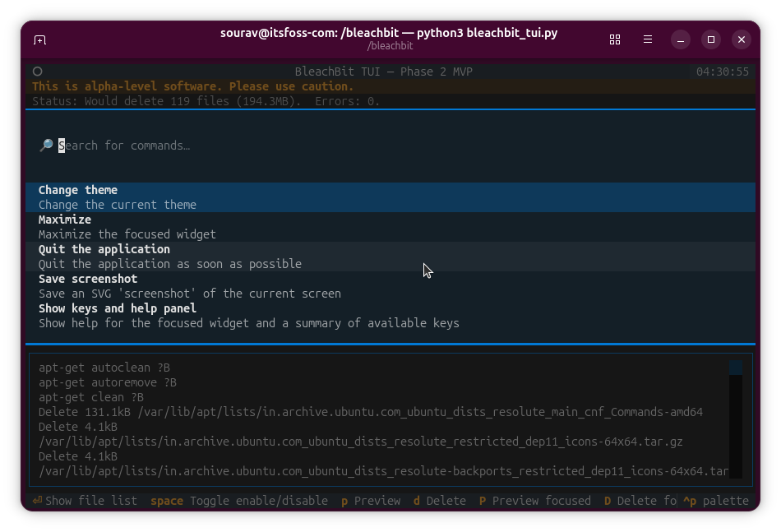Click the new tab icon in terminal titlebar
Screen dimensions: 781x532
pyautogui.click(x=39, y=39)
